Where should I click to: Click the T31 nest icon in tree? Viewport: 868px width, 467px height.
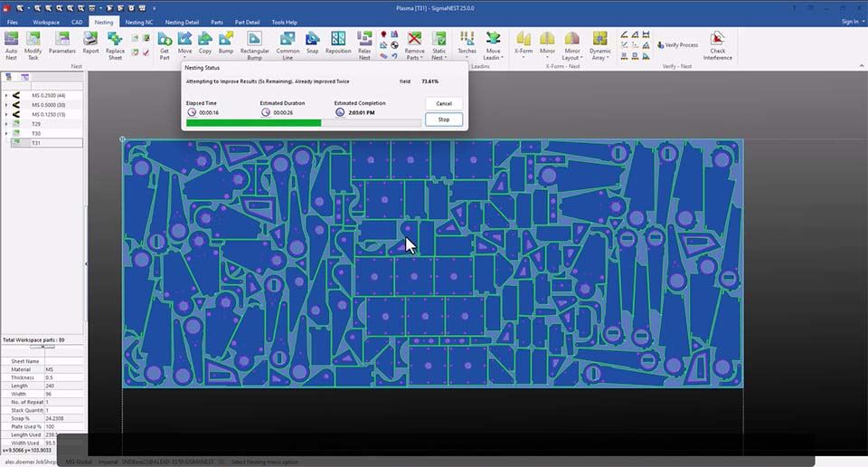[16, 142]
